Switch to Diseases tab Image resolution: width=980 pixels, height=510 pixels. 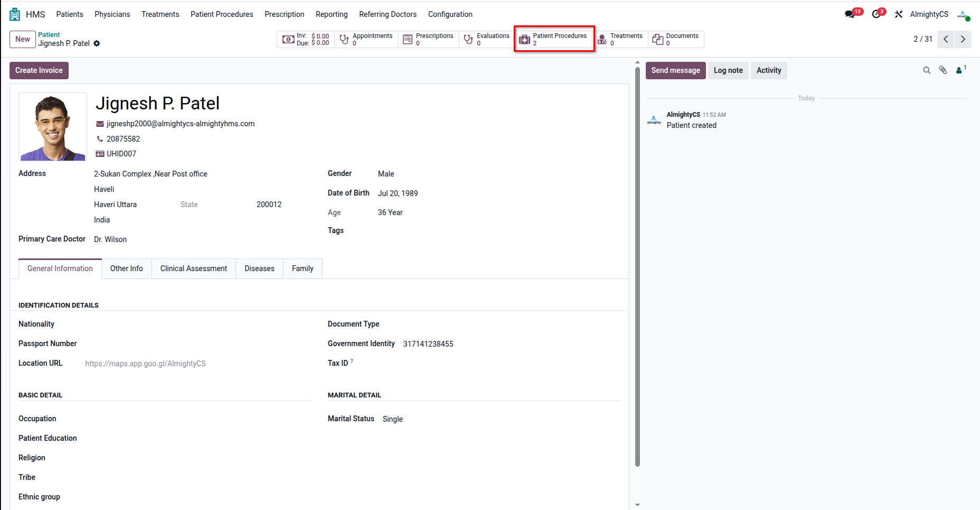click(259, 268)
